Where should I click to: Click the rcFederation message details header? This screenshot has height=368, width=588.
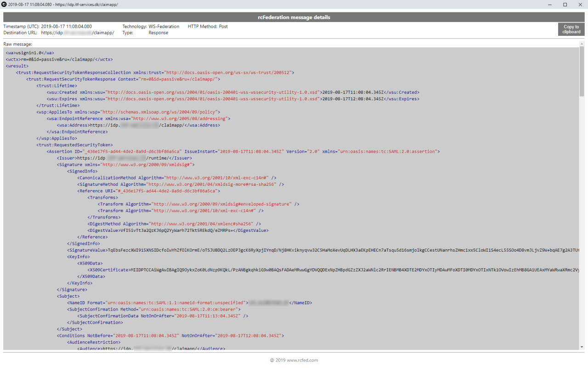(294, 17)
